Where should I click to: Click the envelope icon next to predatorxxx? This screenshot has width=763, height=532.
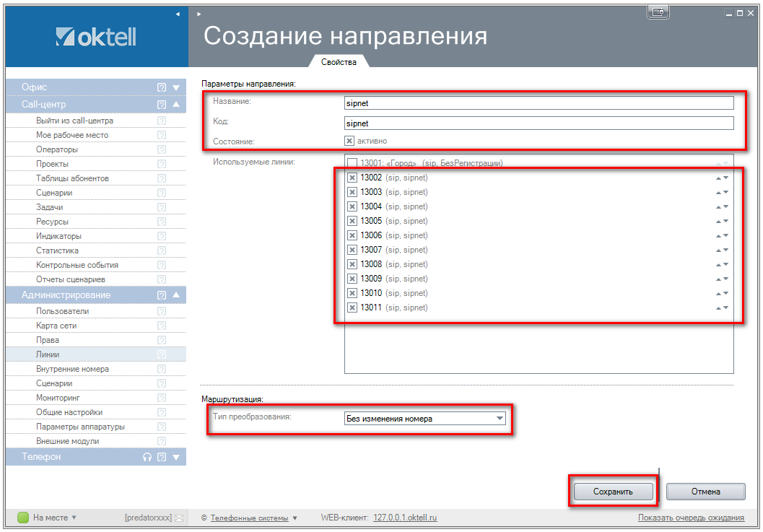(179, 518)
